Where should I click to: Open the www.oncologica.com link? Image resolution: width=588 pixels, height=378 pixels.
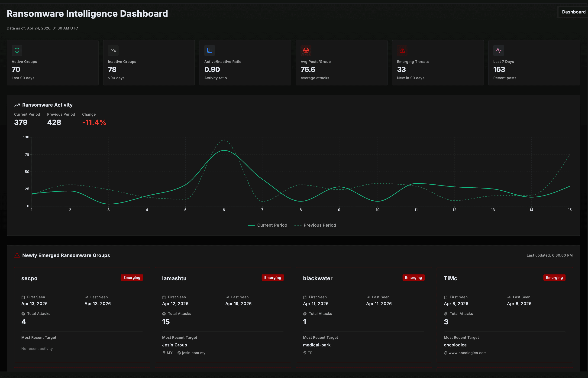[467, 353]
